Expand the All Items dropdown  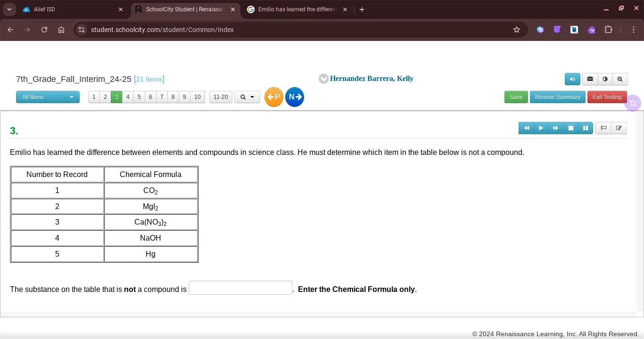tap(48, 97)
